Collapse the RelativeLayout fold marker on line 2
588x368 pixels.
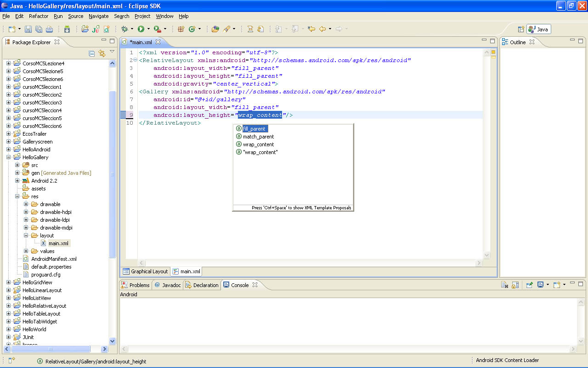135,60
